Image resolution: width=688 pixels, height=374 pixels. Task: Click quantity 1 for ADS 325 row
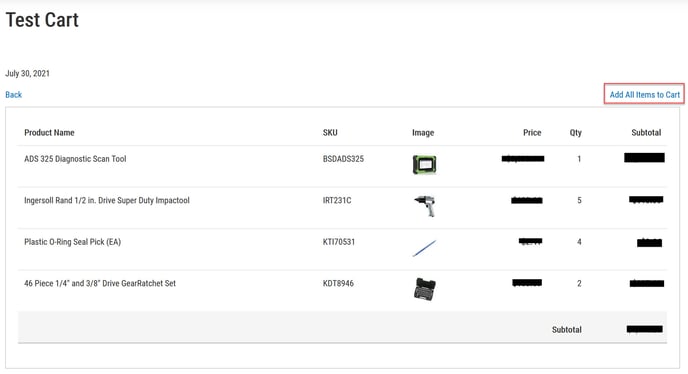coord(579,159)
